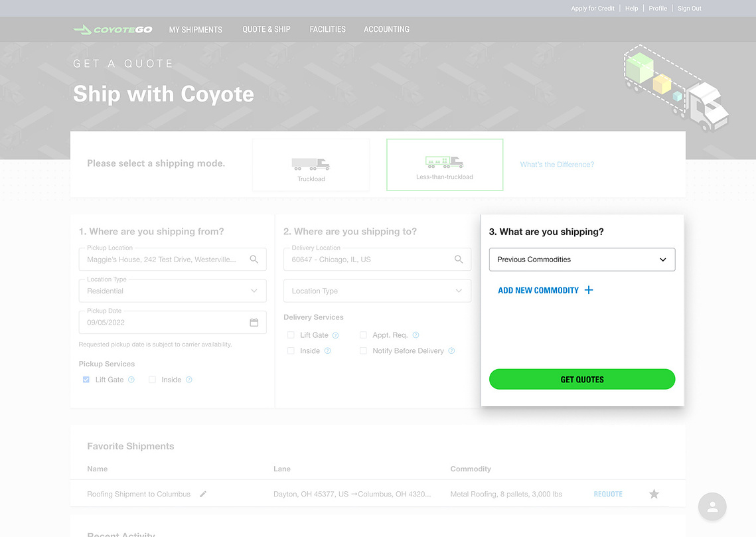Check the delivery Inside checkbox
The height and width of the screenshot is (537, 756).
pos(291,351)
